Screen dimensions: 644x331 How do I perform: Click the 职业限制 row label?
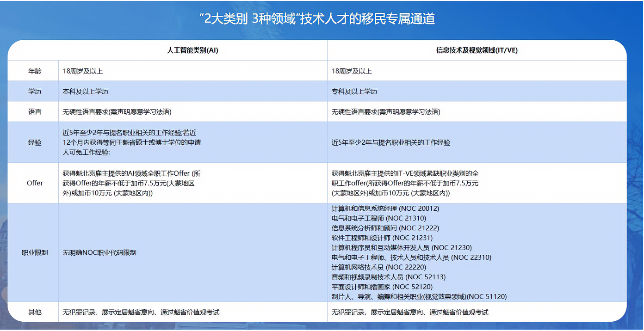coord(35,253)
